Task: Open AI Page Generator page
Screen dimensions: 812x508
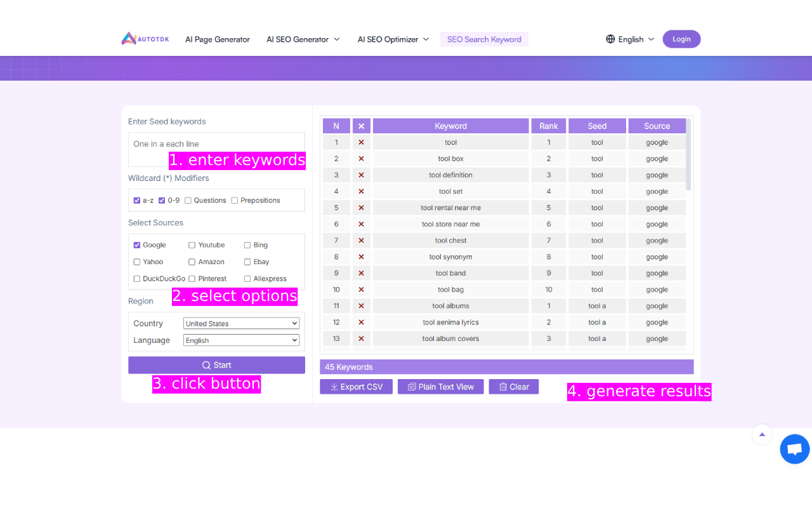Action: 218,39
